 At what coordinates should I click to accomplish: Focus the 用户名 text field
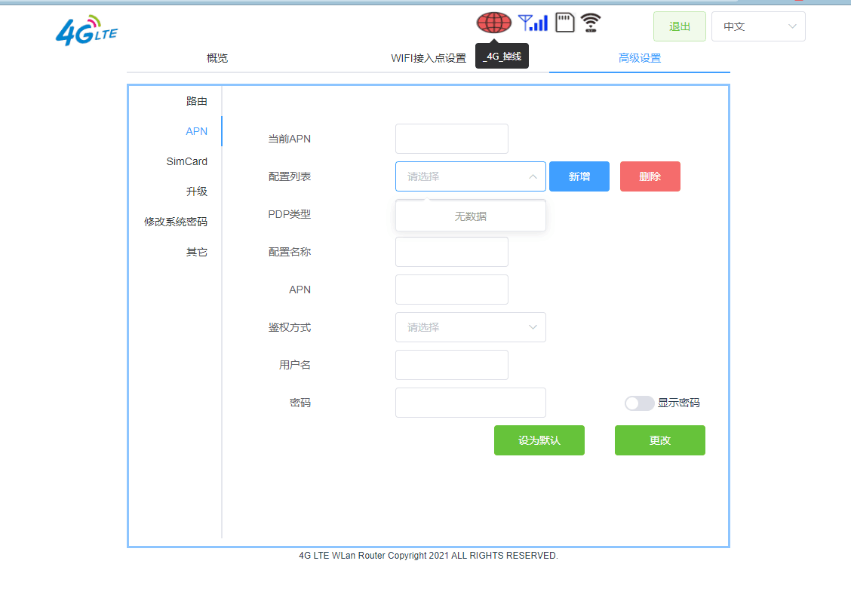coord(451,365)
